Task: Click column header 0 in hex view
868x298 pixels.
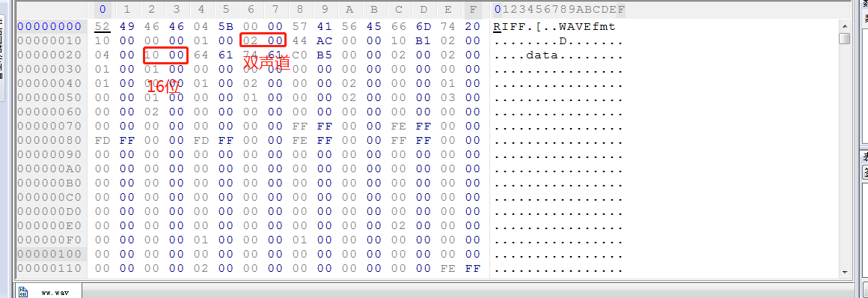Action: (x=103, y=10)
